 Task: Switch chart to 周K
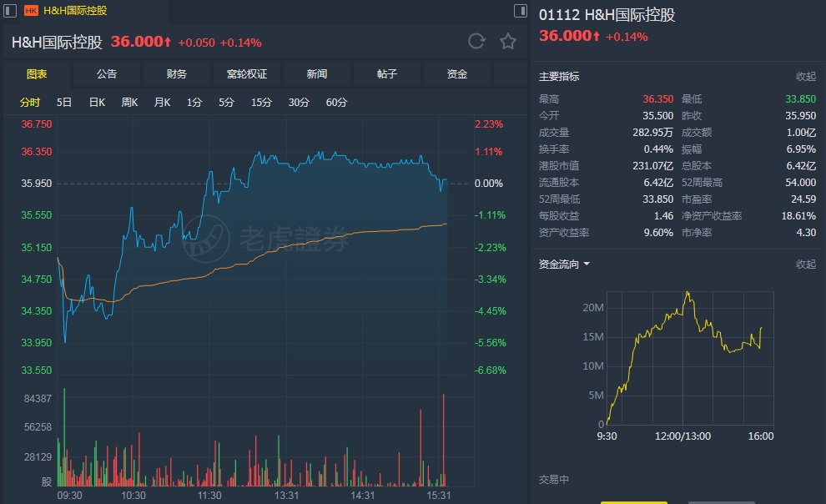(129, 102)
